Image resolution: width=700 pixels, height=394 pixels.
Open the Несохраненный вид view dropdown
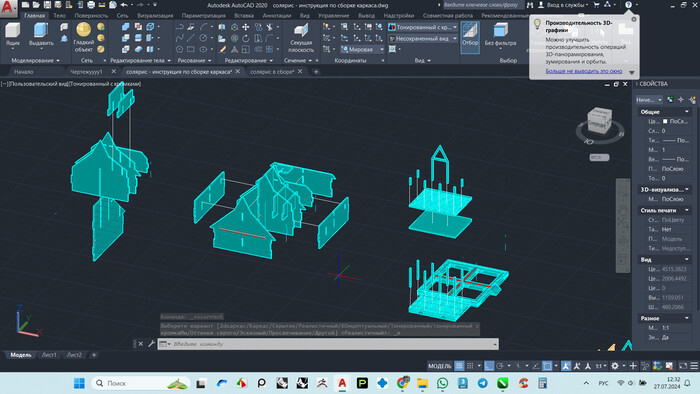pos(423,39)
